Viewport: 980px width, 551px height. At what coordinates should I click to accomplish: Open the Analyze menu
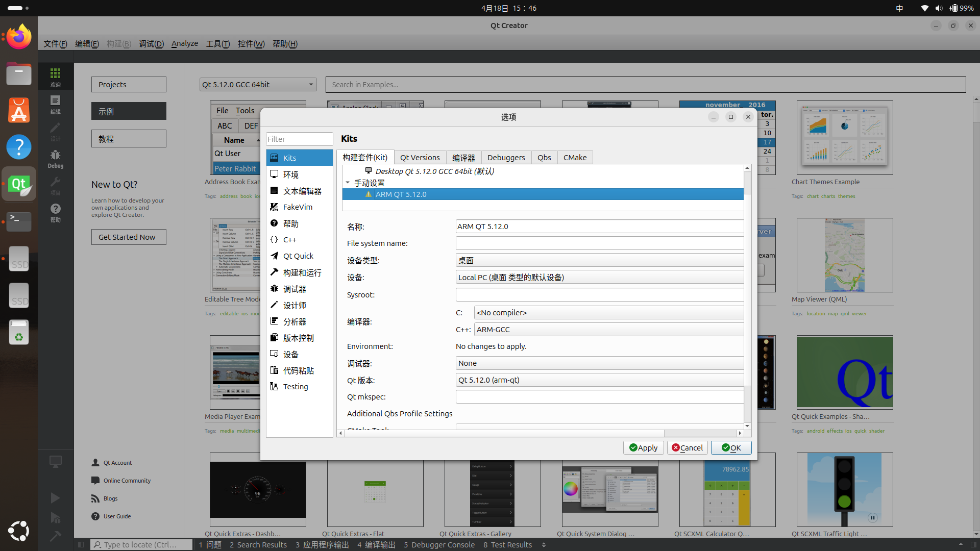click(184, 44)
